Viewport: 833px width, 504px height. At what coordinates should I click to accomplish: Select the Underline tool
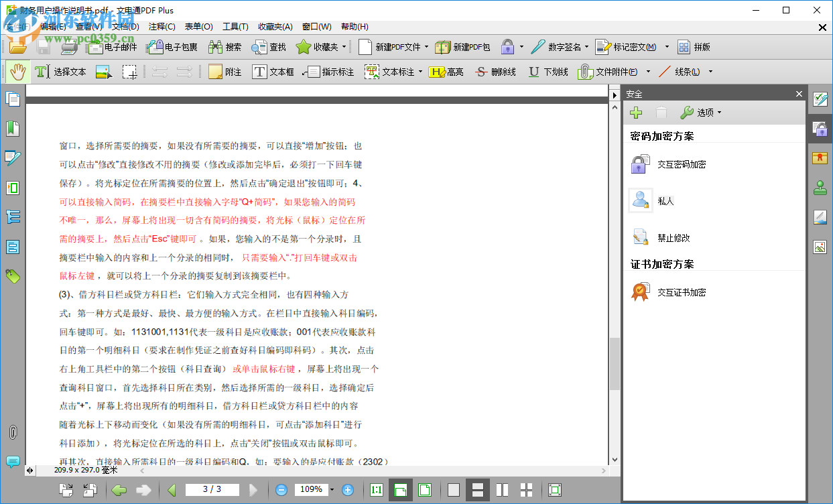tap(547, 72)
